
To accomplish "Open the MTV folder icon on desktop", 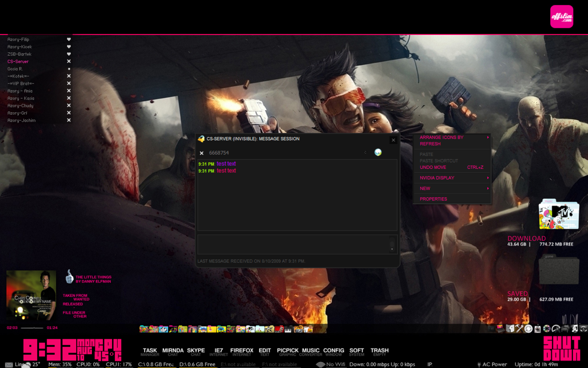I will point(559,214).
